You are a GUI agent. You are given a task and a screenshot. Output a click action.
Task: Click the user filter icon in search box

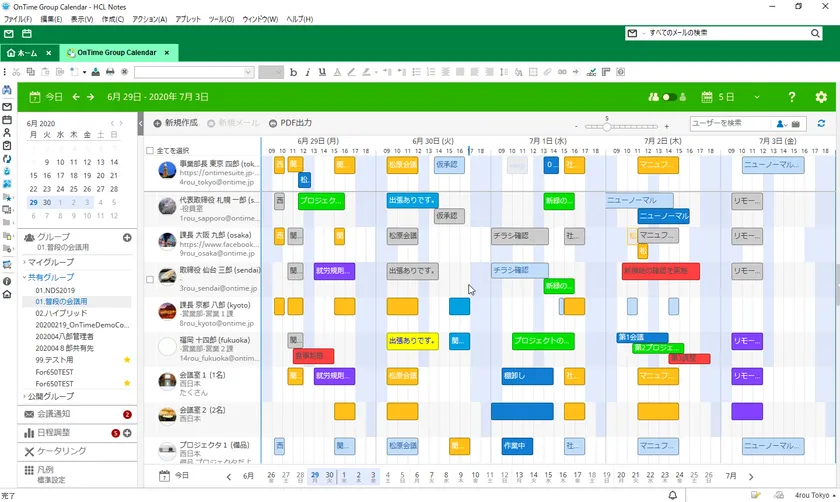[x=781, y=124]
